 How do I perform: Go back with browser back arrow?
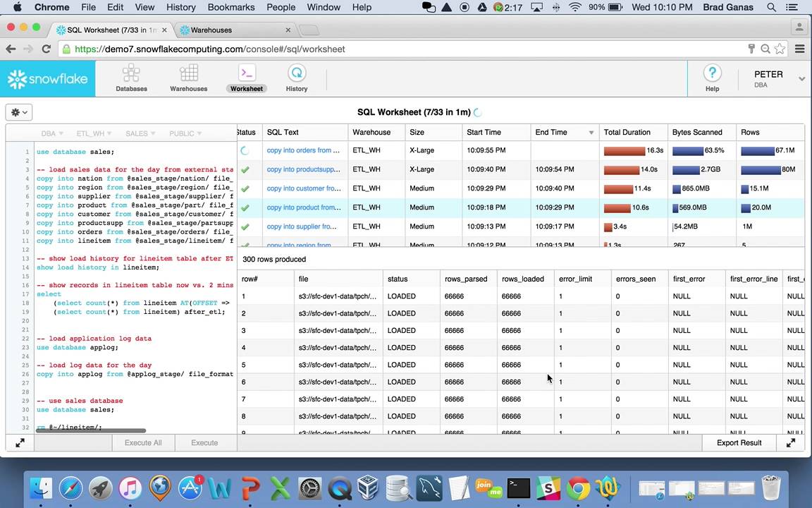[11, 49]
